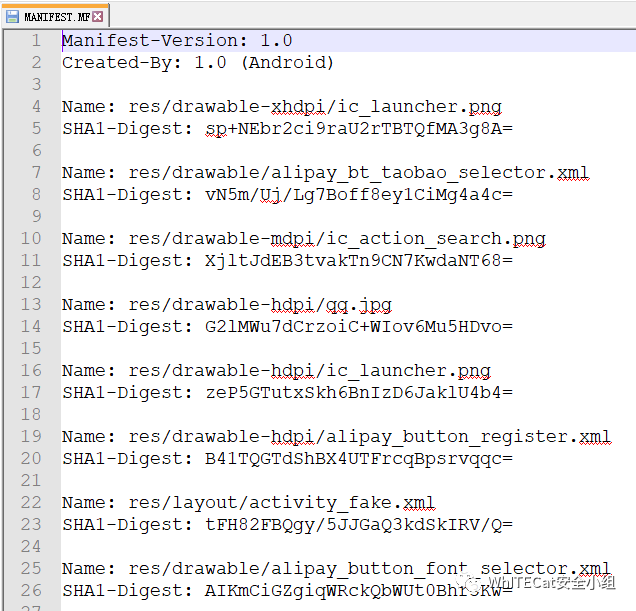The width and height of the screenshot is (636, 611).
Task: Click the ic_action_search.png Name line
Action: click(x=304, y=239)
